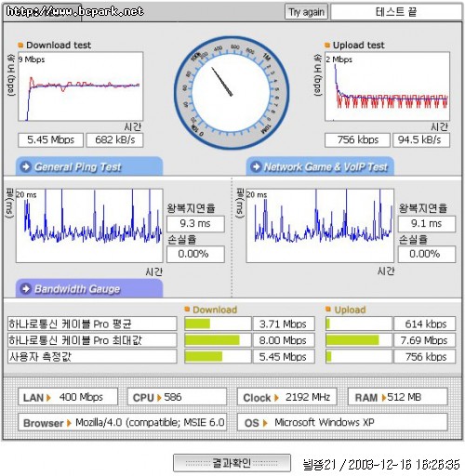
Task: Select the 94.5 kB/s upload result field
Action: (x=421, y=140)
